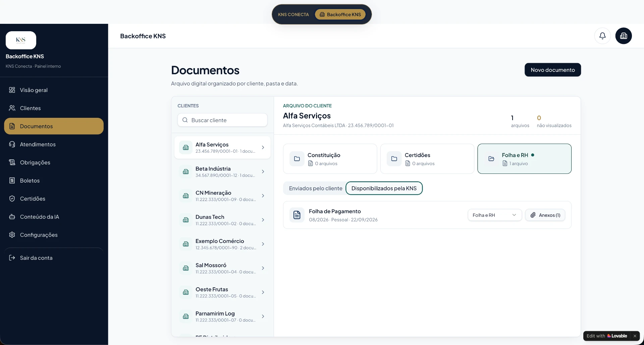This screenshot has height=345, width=644.
Task: Dismiss the Lovable badge with X
Action: click(635, 336)
